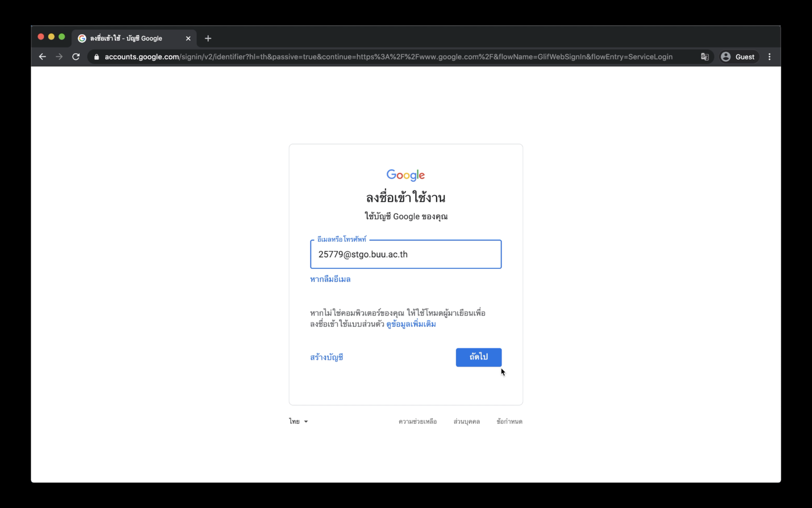Open the ดูข้อมูลเพิ่มเติม learn more link

411,324
